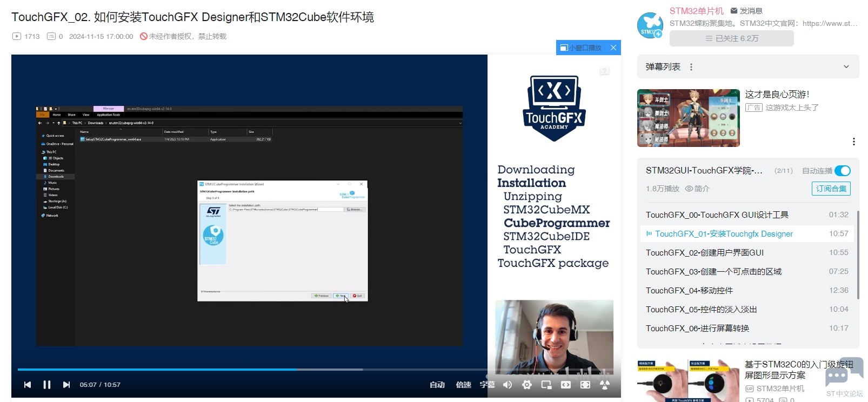868x402 pixels.
Task: Click the radiation-symbol icon in player controls
Action: [605, 385]
